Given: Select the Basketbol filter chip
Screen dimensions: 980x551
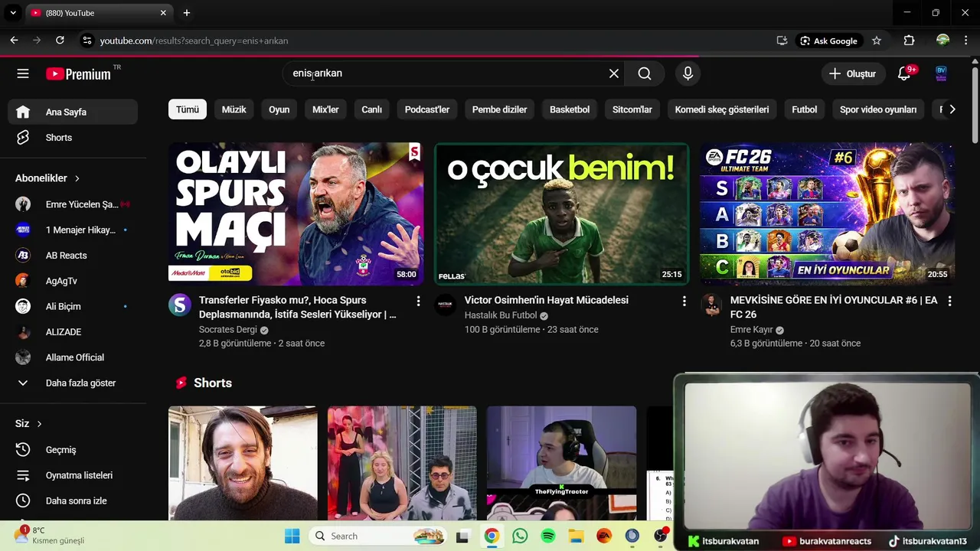Looking at the screenshot, I should click(x=570, y=109).
